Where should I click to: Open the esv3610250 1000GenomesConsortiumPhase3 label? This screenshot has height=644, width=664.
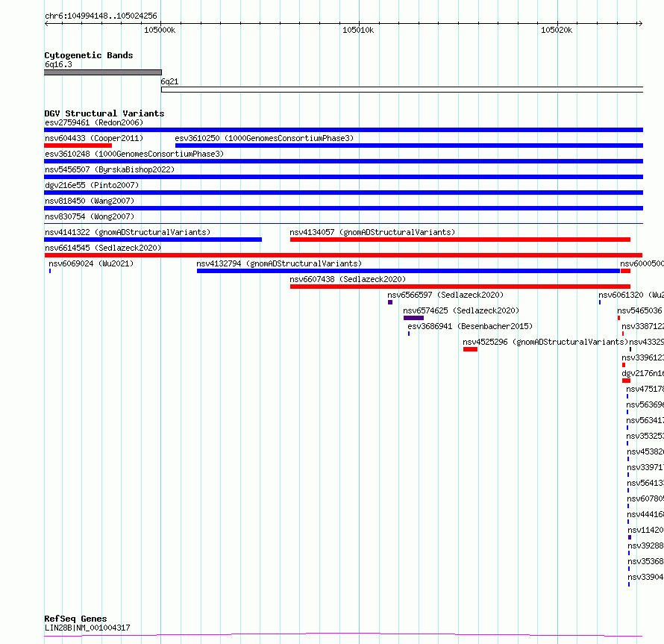(x=264, y=138)
